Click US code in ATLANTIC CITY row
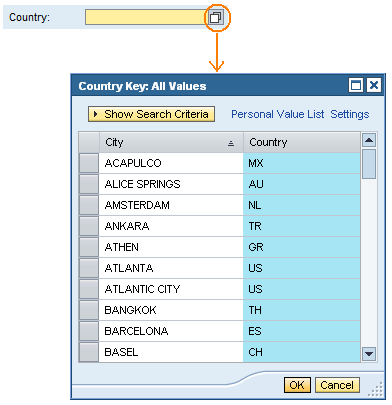This screenshot has height=405, width=392. 302,289
